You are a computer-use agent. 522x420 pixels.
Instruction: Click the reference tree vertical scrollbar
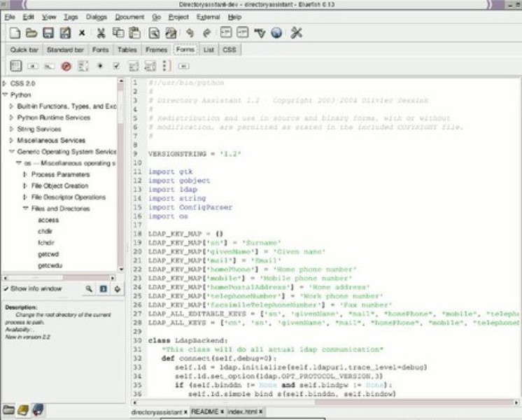tap(121, 174)
